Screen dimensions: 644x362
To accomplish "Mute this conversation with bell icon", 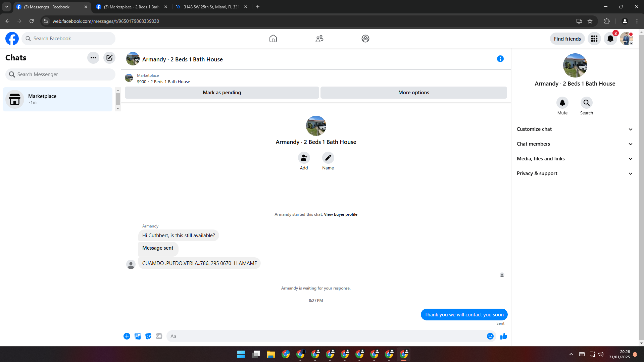I will tap(562, 103).
